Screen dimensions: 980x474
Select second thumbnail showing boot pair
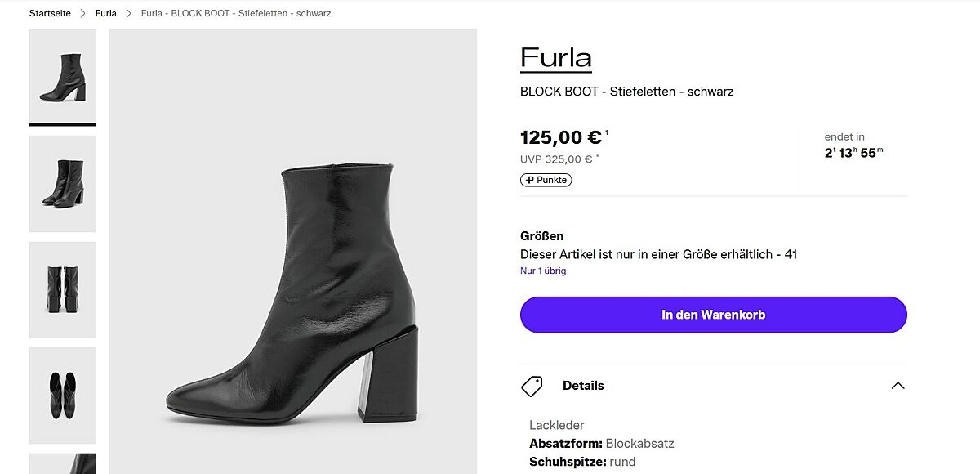click(63, 183)
